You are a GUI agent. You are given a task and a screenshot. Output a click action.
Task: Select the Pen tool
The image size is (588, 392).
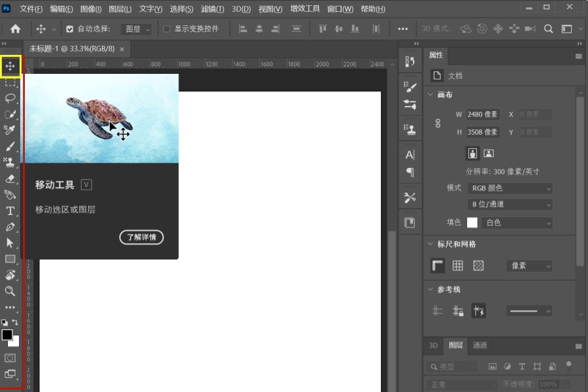[x=10, y=227]
